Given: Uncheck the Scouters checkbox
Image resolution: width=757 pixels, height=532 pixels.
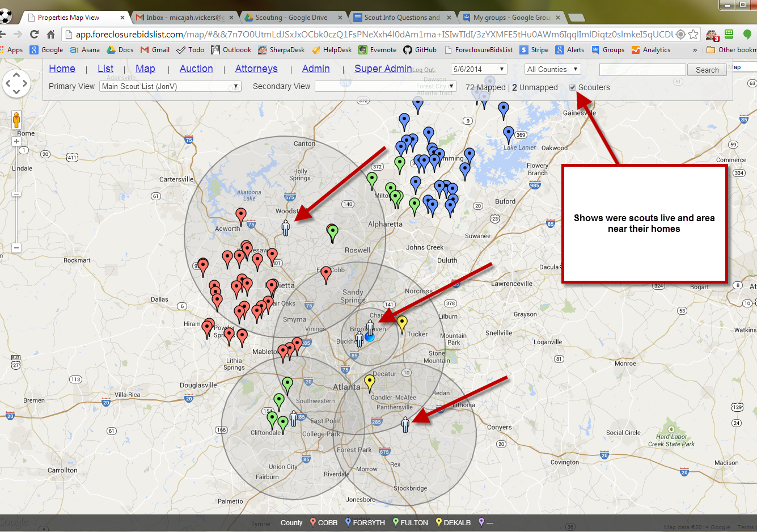Looking at the screenshot, I should (573, 87).
